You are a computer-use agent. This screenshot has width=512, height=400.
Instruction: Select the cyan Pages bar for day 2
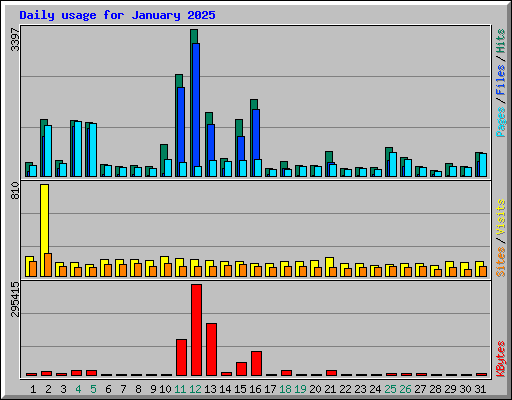(48, 151)
